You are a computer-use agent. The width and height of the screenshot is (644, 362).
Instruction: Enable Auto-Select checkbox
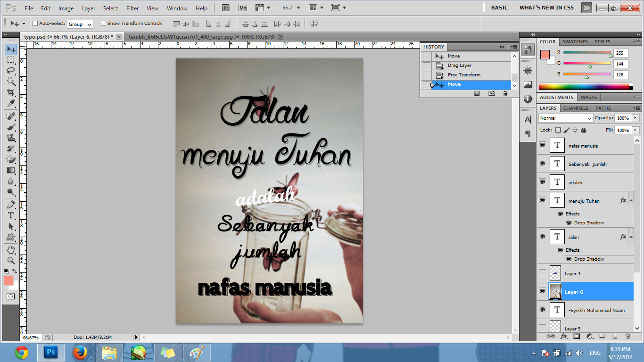click(x=35, y=24)
